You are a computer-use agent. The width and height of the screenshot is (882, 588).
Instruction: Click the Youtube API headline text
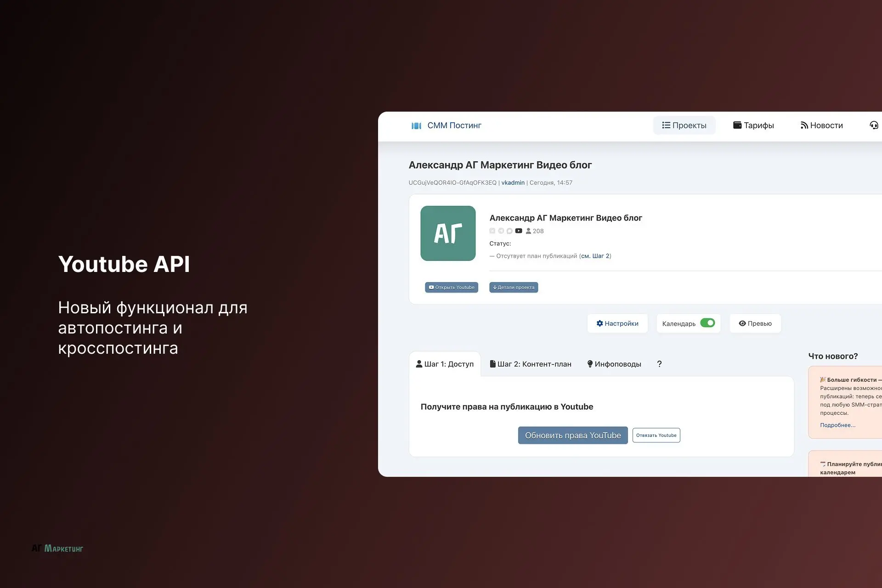(x=124, y=264)
